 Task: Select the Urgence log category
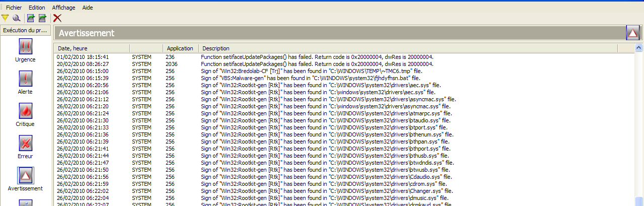25,50
